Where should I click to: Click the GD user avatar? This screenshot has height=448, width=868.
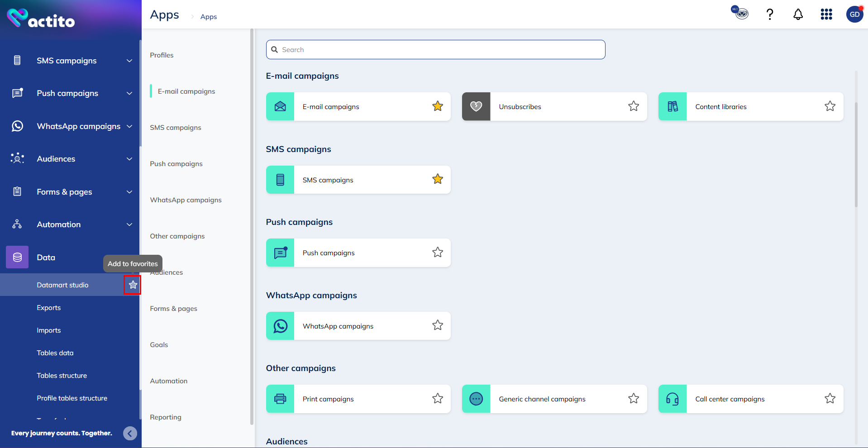tap(854, 14)
